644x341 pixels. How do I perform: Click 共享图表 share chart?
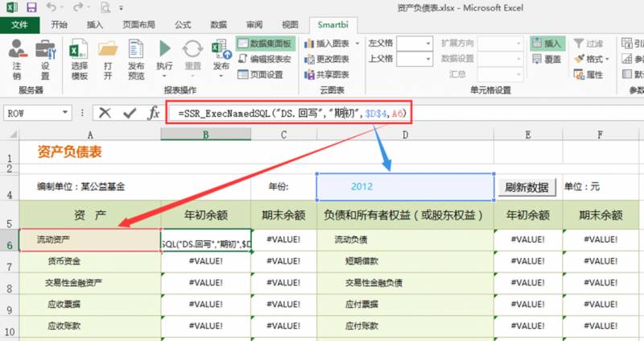click(327, 74)
